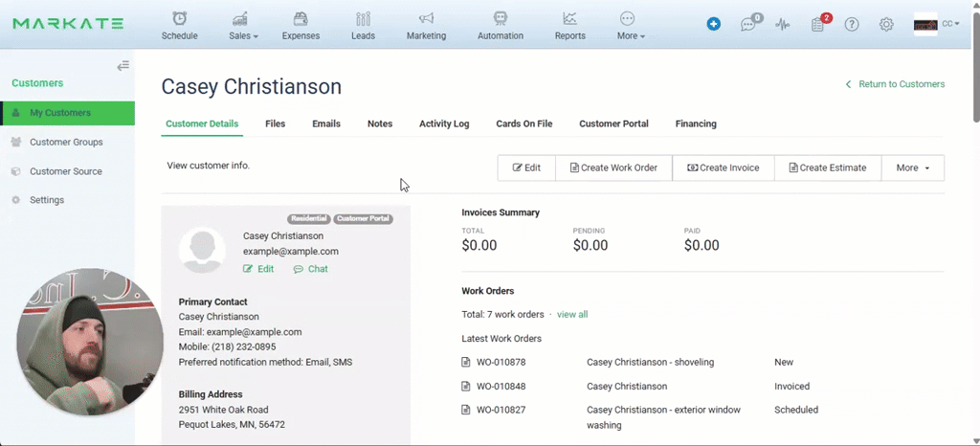The image size is (980, 446).
Task: Open the More dropdown in top navigation
Action: 631,36
